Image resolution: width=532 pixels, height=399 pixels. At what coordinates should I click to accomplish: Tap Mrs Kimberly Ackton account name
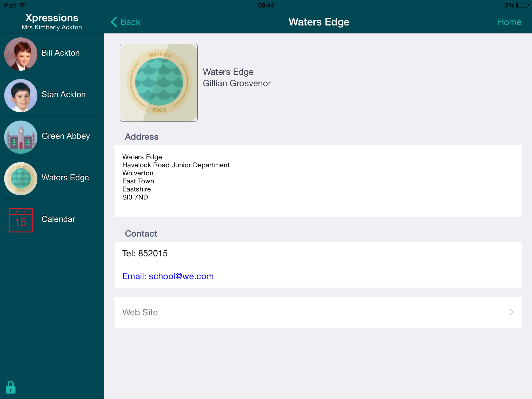[52, 27]
